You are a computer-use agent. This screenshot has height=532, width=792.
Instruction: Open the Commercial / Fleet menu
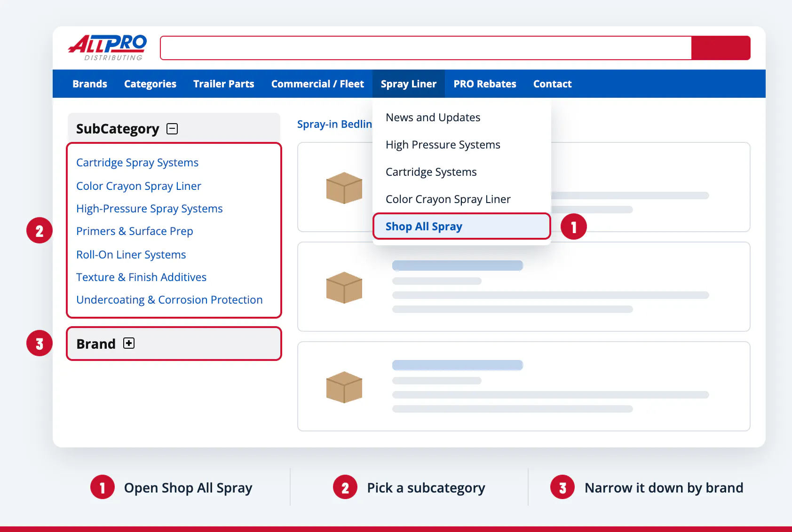point(317,84)
